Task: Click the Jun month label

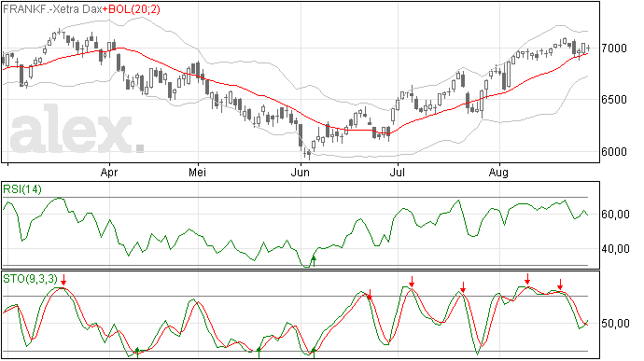Action: coord(301,173)
